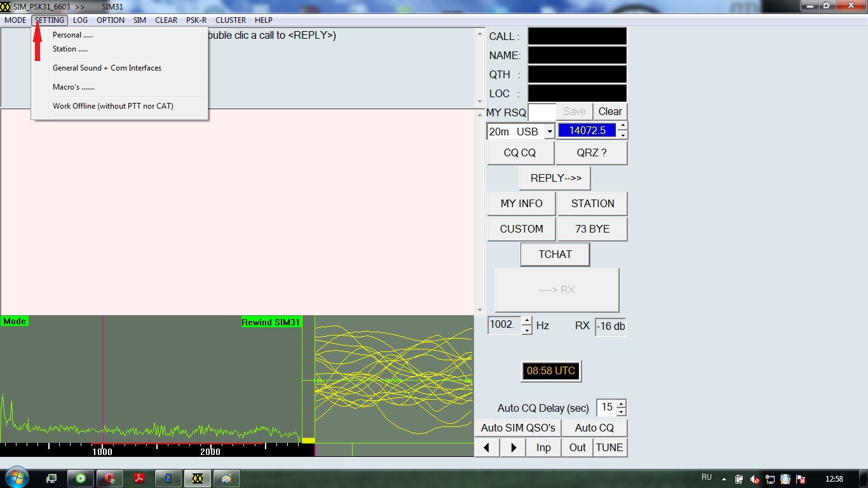Click the 1002 Hz audio frequency field
This screenshot has height=488, width=868.
click(504, 325)
